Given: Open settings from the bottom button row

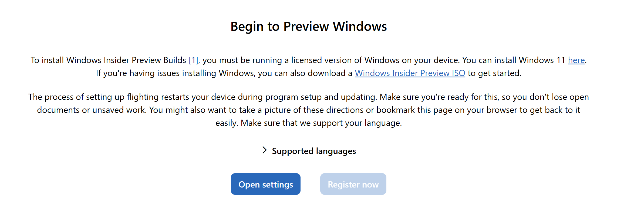Looking at the screenshot, I should tap(265, 184).
